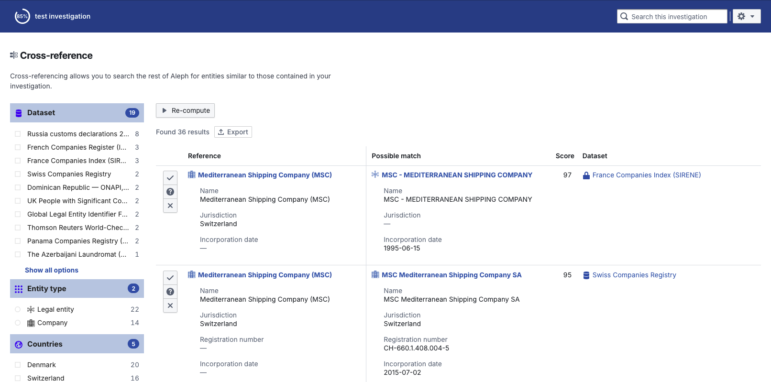Check Switzerland country filter

click(18, 378)
